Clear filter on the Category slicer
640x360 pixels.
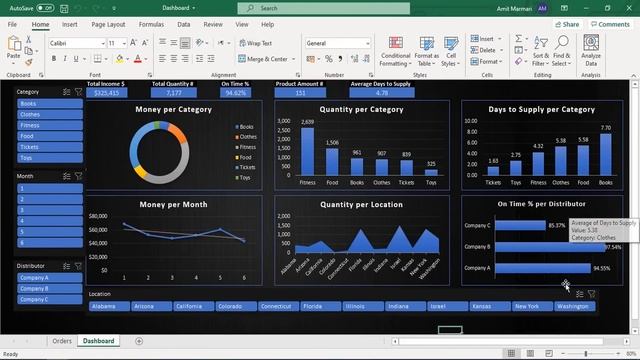[78, 92]
